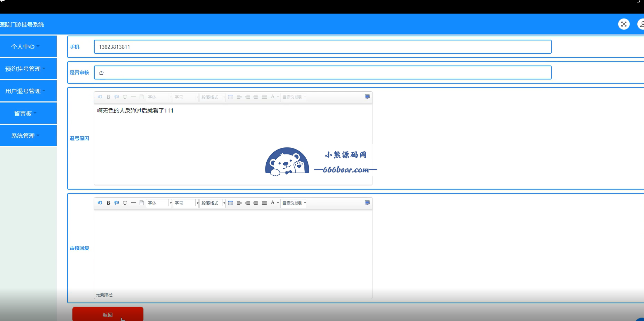Click redo icon in 退号原因 editor
Image resolution: width=644 pixels, height=321 pixels.
pos(117,97)
